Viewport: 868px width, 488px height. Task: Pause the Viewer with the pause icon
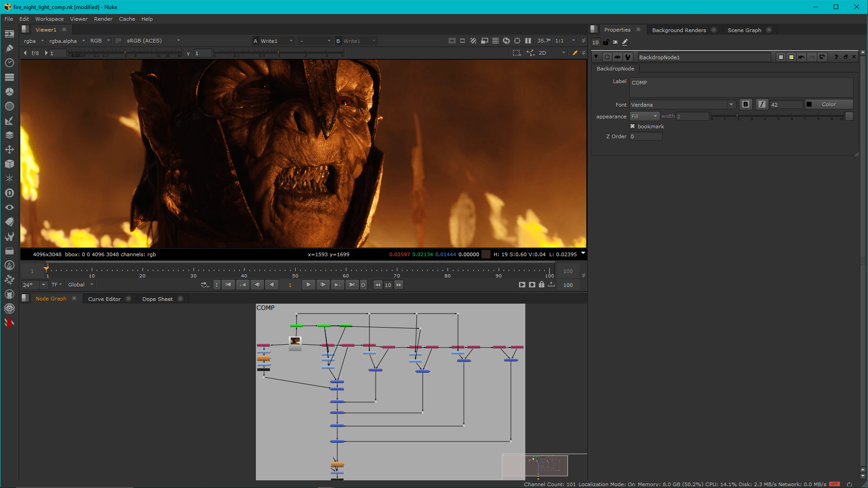point(528,41)
